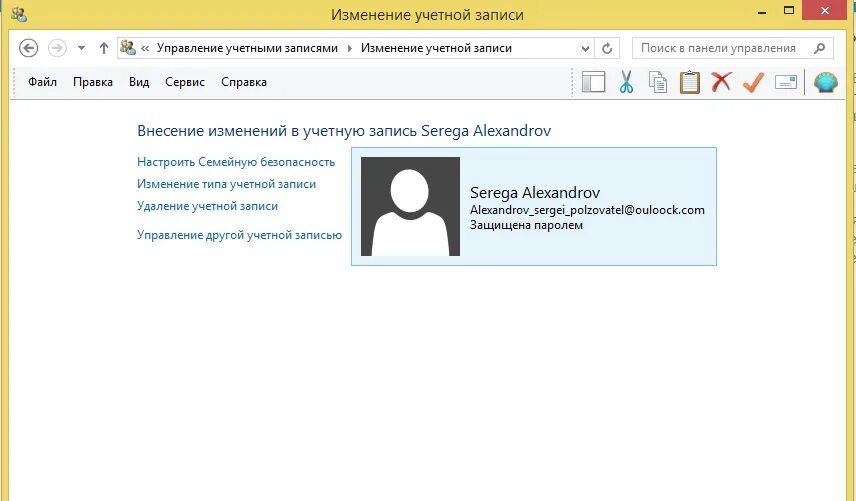Open the 'Управление учетными записями' breadcrumb
Image resolution: width=856 pixels, height=501 pixels.
pos(247,48)
